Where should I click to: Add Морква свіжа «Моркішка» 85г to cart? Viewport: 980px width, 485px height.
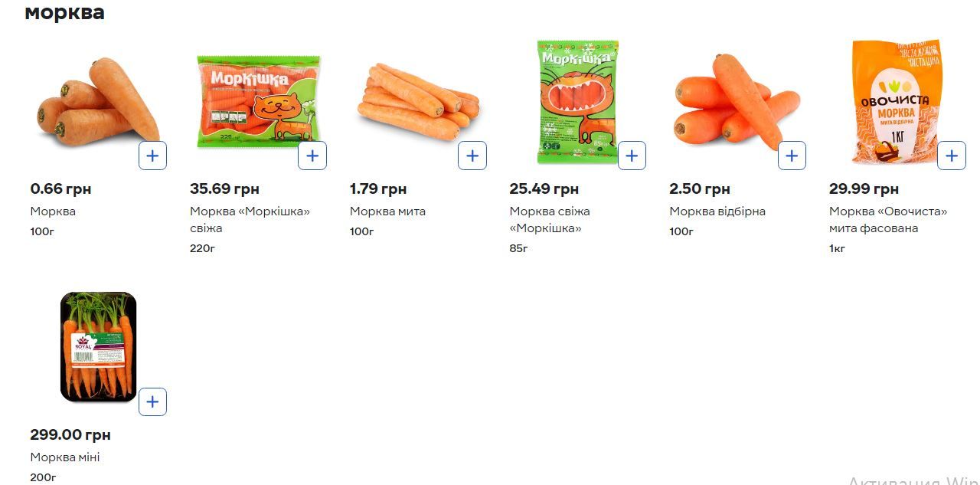click(x=632, y=156)
